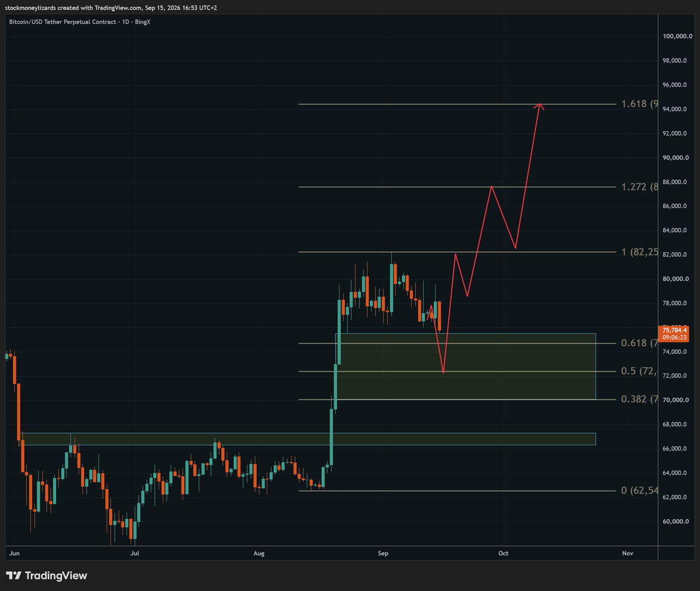This screenshot has height=591, width=700.
Task: Select the 1 (82,25 Fibonacci label
Action: point(640,252)
